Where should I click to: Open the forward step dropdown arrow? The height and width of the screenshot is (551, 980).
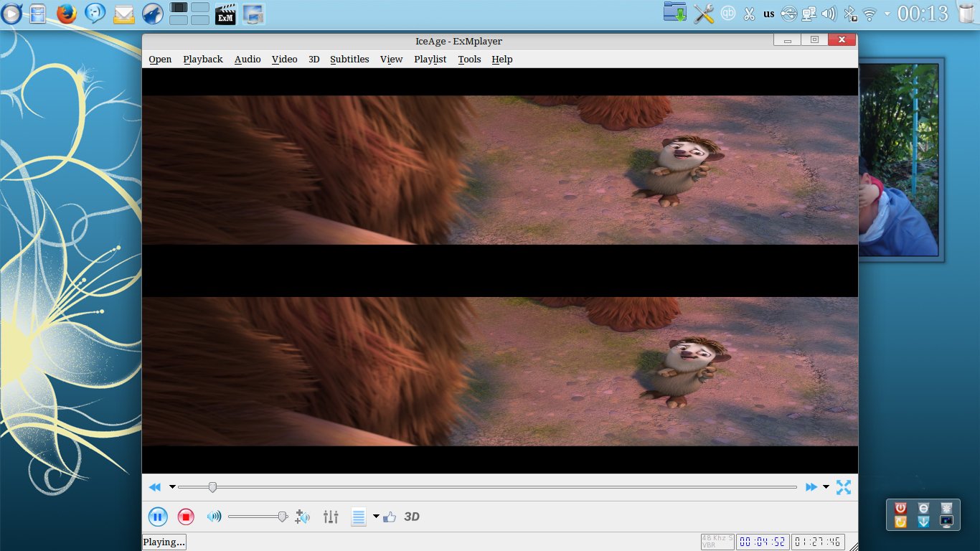(826, 487)
